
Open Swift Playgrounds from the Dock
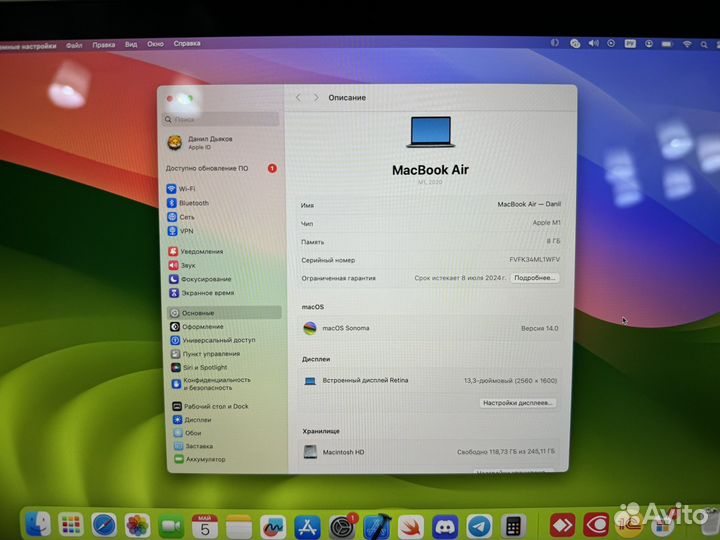(411, 527)
